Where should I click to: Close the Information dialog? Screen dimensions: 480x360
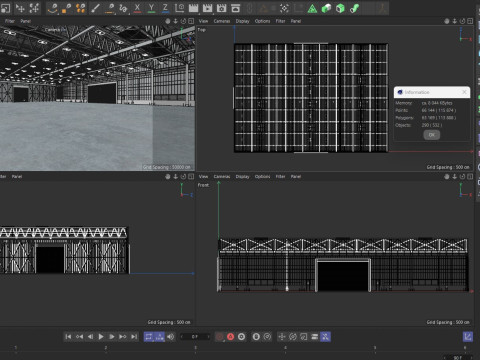coord(464,92)
